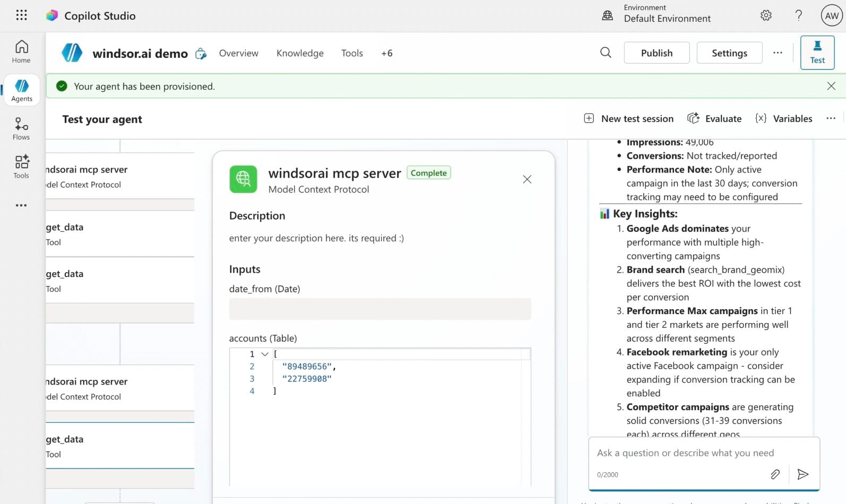Switch to the Tools tab
The width and height of the screenshot is (846, 504).
[x=352, y=53]
